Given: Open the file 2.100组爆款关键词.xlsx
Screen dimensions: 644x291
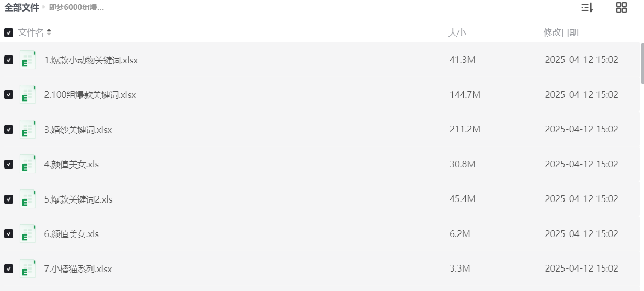Looking at the screenshot, I should point(90,95).
